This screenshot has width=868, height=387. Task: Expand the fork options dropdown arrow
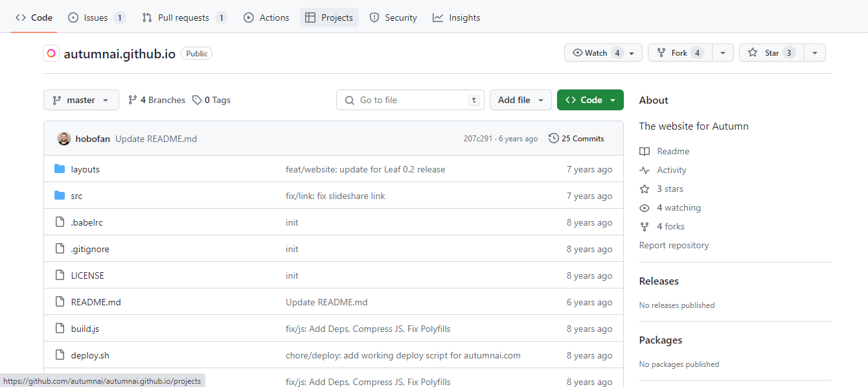723,53
